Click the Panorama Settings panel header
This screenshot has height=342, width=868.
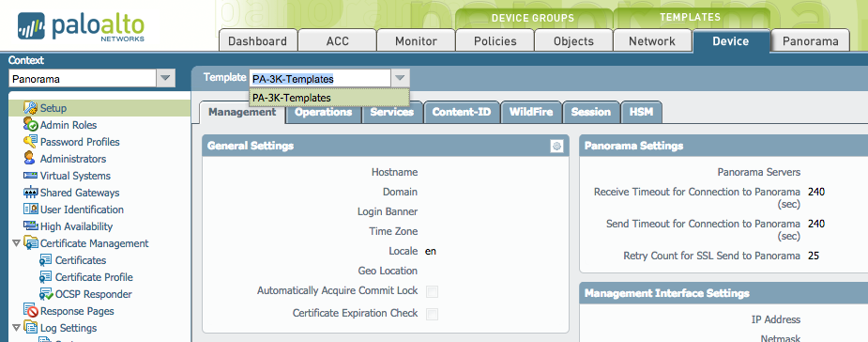pyautogui.click(x=723, y=146)
